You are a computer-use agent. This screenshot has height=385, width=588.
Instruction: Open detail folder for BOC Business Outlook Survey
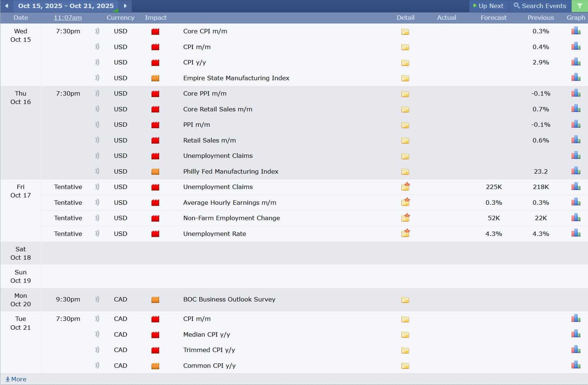(x=405, y=300)
